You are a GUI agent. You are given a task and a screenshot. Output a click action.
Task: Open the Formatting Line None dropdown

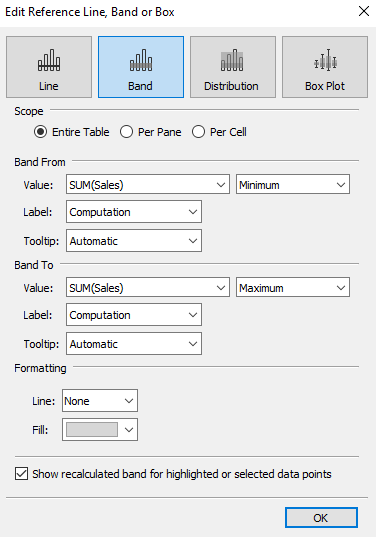click(x=100, y=400)
